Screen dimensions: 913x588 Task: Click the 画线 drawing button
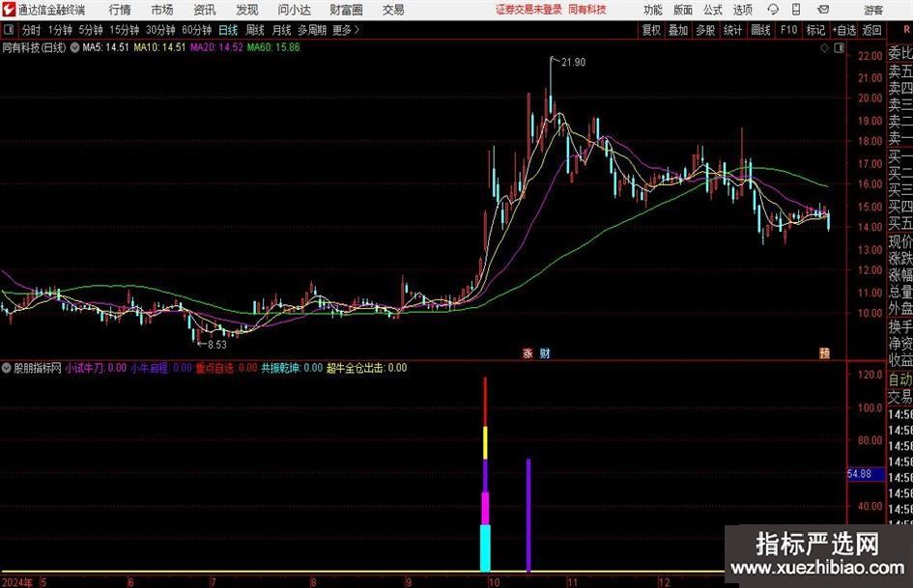pos(760,30)
